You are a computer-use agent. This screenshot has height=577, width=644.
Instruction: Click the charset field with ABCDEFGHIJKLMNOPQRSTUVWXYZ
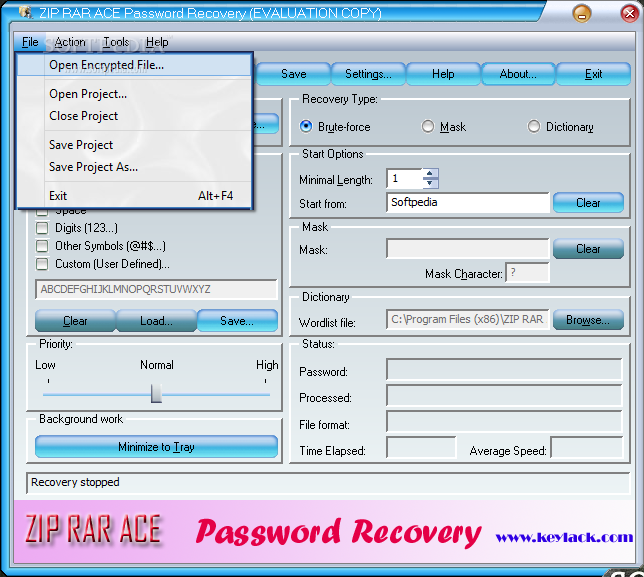156,290
